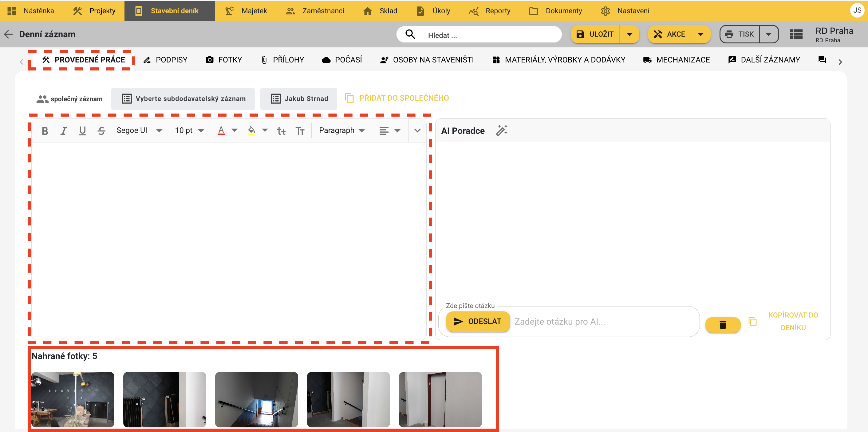Image resolution: width=868 pixels, height=432 pixels.
Task: Open the first uploaded photo thumbnail
Action: click(73, 399)
